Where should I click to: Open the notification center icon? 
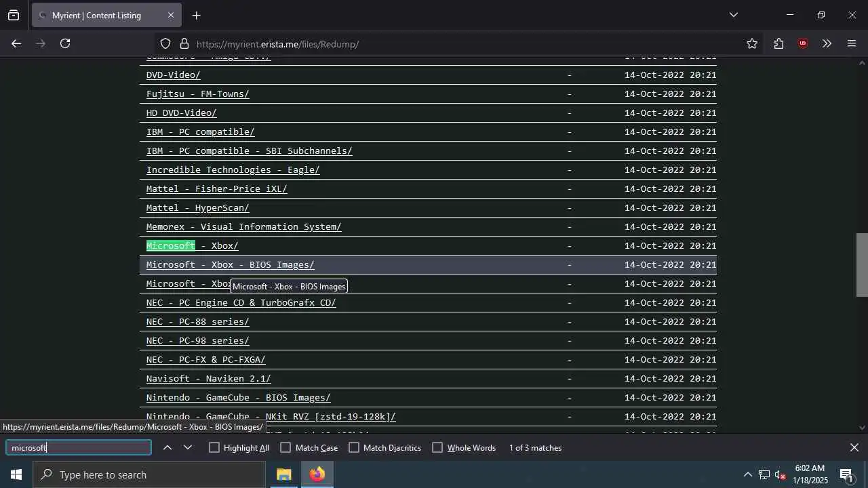(x=846, y=474)
